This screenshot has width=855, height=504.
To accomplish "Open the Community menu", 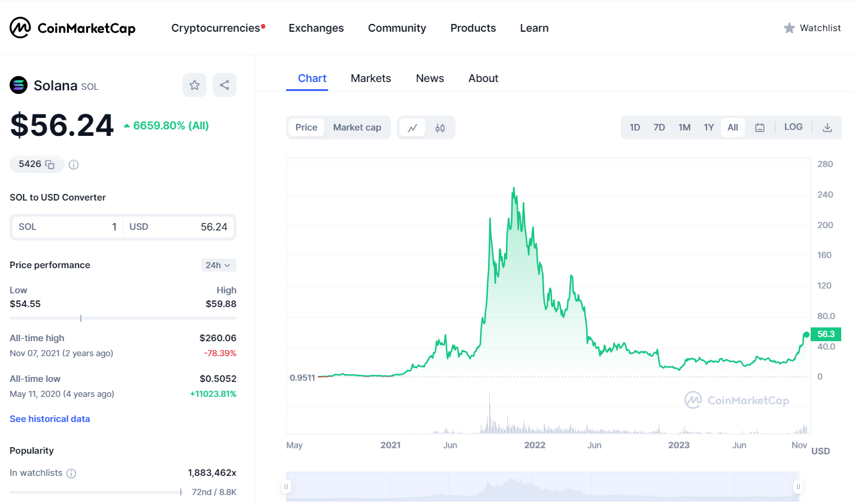I will coord(397,28).
